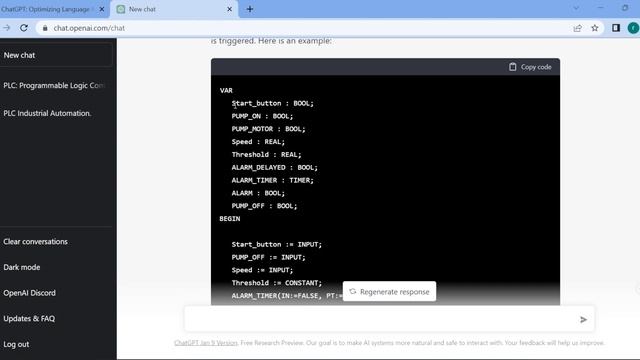Open ChatGPT Jan 9 Version link
The image size is (640, 360).
[x=206, y=343]
